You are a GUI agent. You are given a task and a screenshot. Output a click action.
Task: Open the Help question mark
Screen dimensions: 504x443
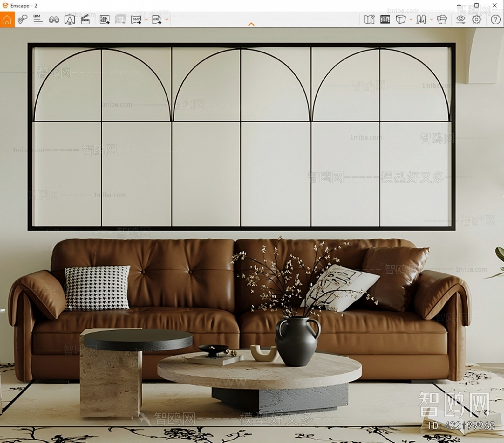click(x=495, y=19)
